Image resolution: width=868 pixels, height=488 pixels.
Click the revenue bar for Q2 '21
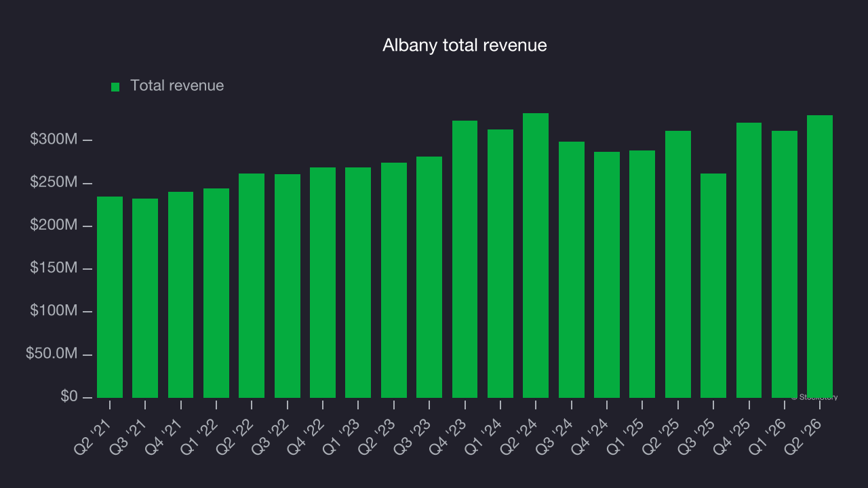click(x=110, y=297)
